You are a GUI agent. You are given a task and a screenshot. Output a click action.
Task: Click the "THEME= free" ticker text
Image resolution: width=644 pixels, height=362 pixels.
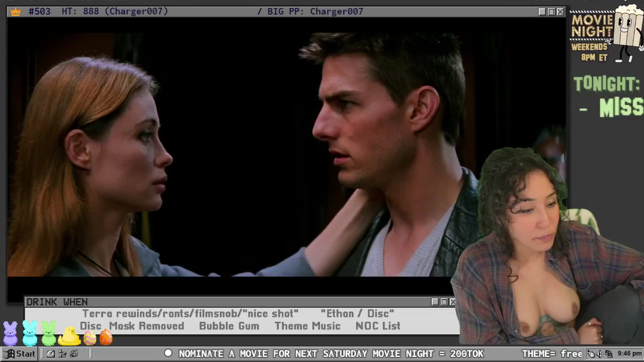pos(552,354)
